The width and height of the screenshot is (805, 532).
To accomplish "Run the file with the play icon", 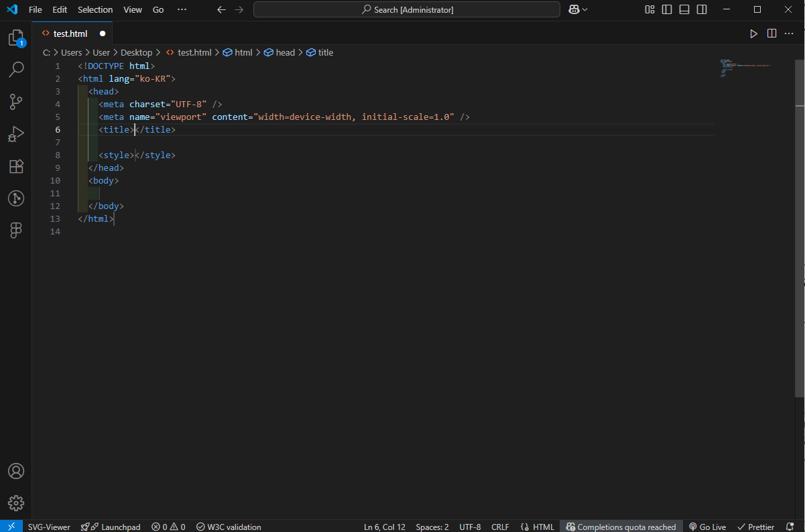I will (753, 34).
